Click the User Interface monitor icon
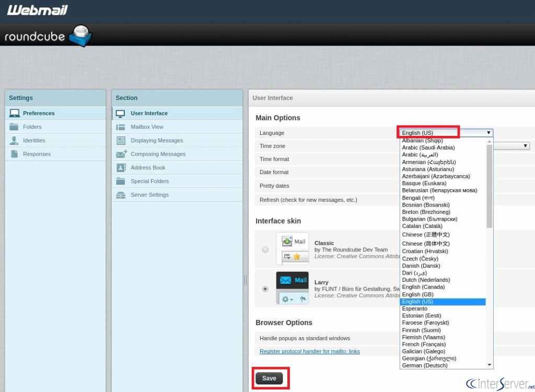This screenshot has height=392, width=535. coord(121,113)
